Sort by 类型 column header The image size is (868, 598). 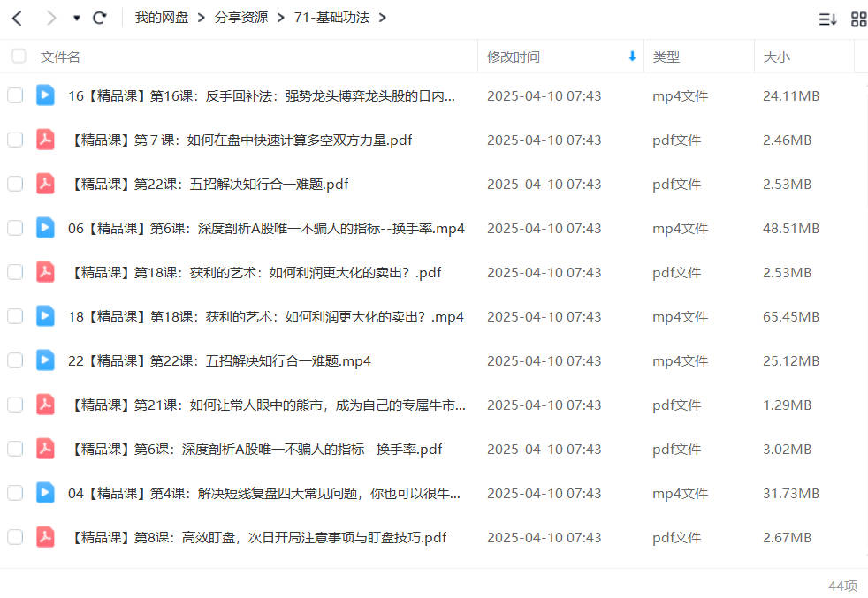[x=666, y=57]
